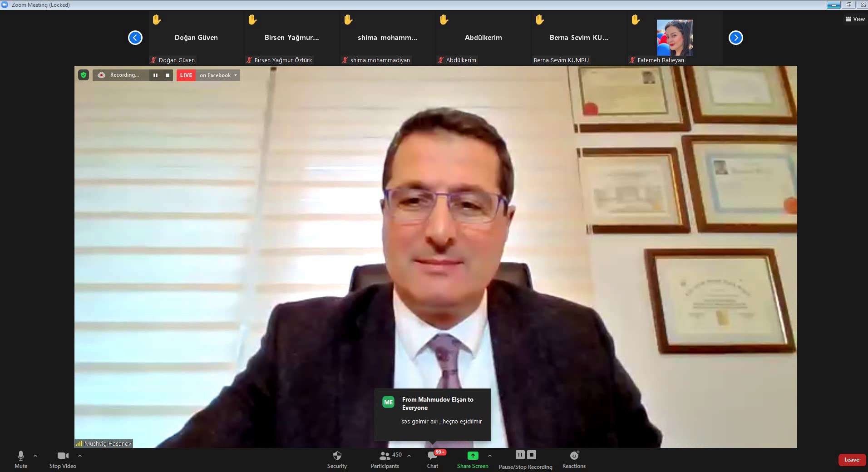Click raised hand on Abdülkerim tile
This screenshot has height=472, width=868.
(x=444, y=20)
